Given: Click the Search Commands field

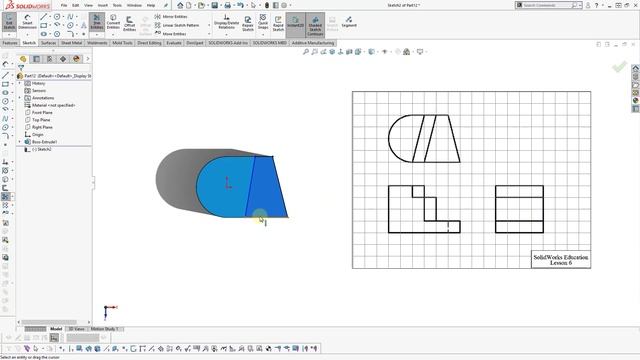Looking at the screenshot, I should click(x=549, y=5).
